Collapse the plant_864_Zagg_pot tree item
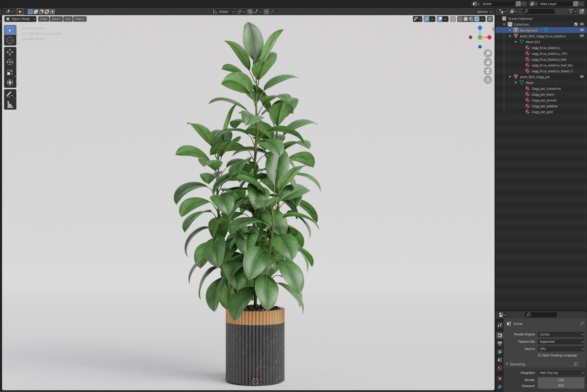This screenshot has width=587, height=392. [510, 77]
